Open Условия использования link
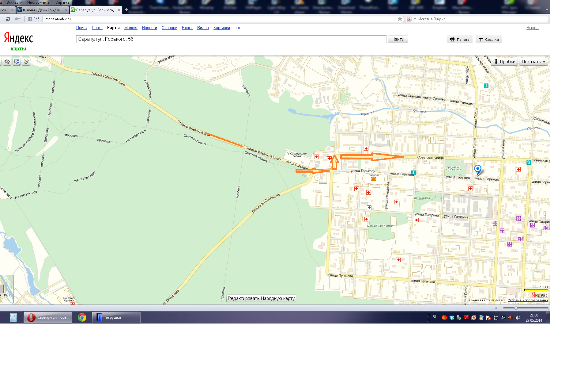588x383 pixels. (x=528, y=300)
